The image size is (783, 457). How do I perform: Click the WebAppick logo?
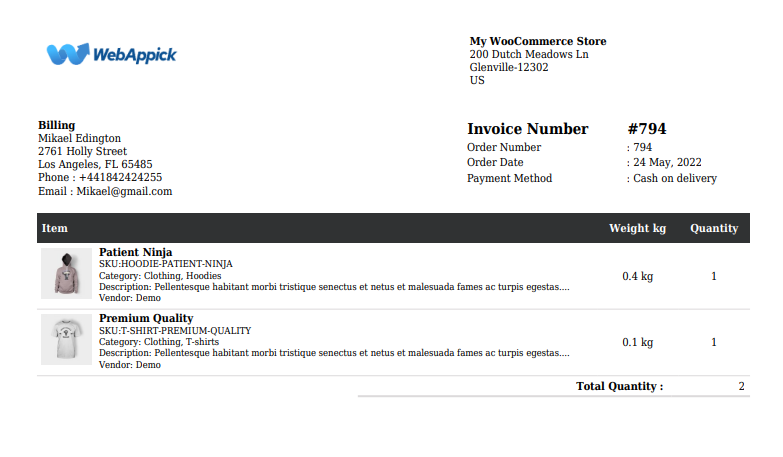tap(111, 54)
